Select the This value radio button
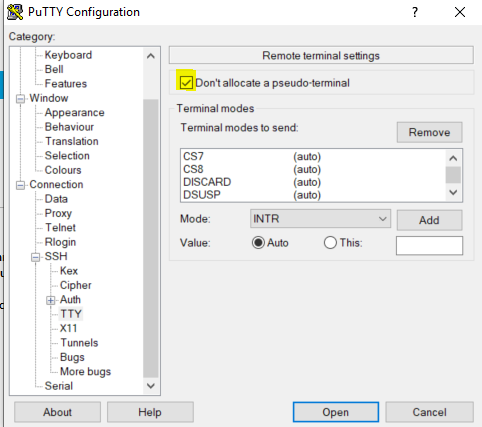482x427 pixels. [x=330, y=243]
